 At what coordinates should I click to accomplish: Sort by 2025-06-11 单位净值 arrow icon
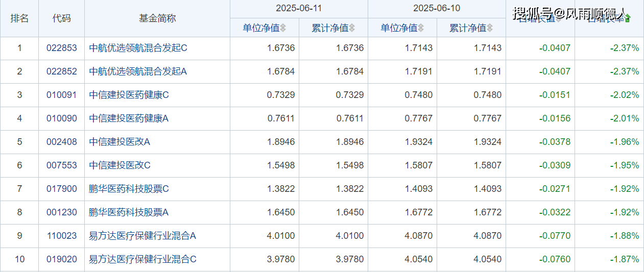click(283, 28)
